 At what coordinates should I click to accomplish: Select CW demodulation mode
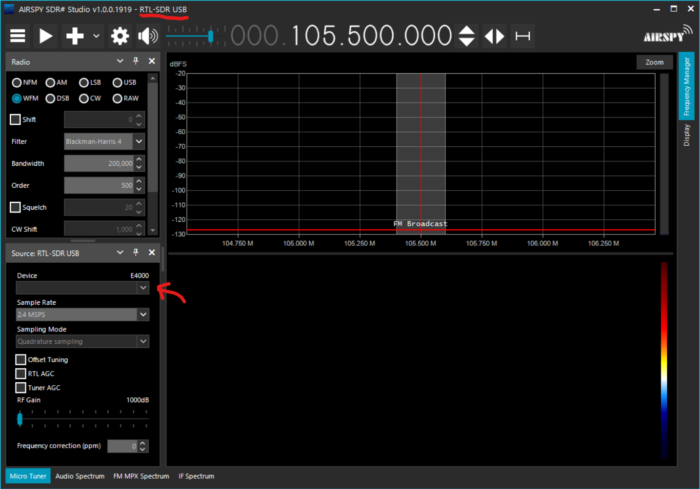(x=90, y=98)
